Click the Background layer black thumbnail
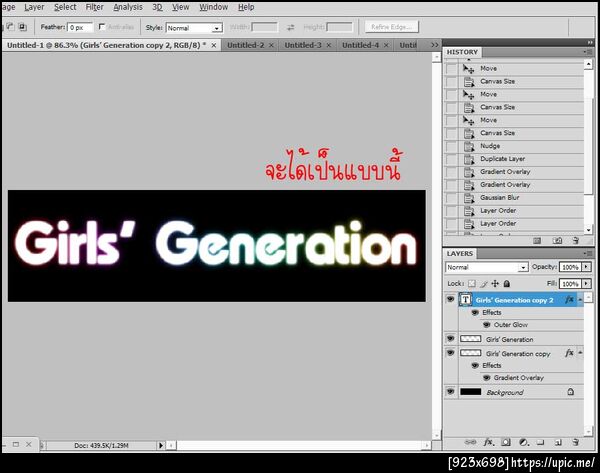600x473 pixels. [x=470, y=391]
